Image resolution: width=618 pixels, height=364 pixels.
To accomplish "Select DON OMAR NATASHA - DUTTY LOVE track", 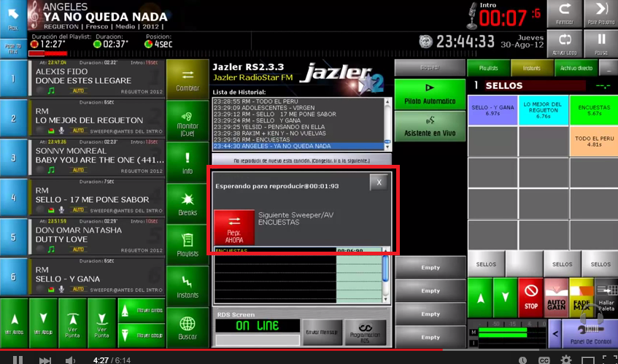I will (x=96, y=236).
